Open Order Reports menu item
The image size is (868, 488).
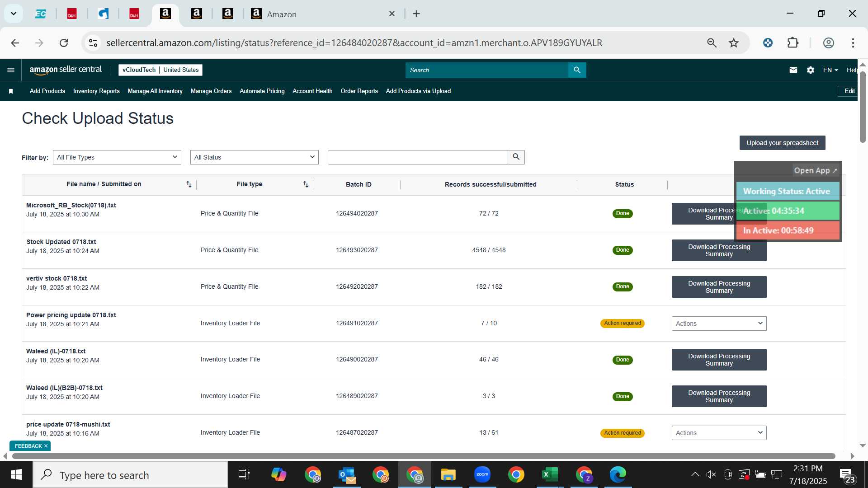359,91
